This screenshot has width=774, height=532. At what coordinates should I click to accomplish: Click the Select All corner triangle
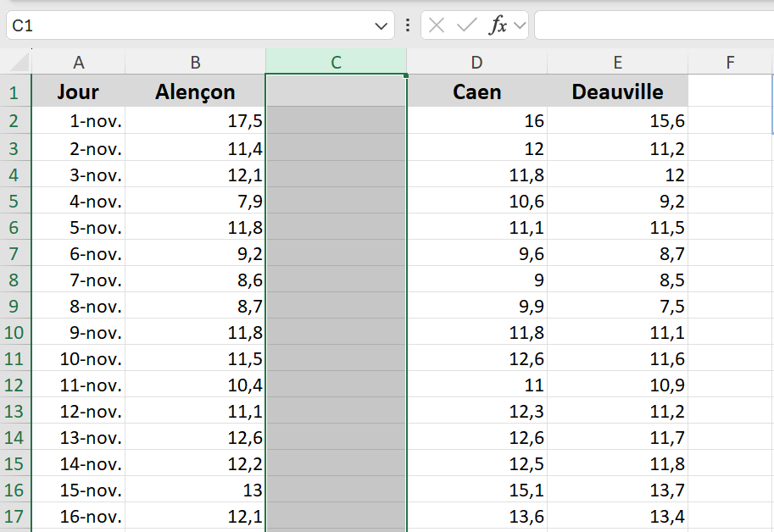coord(16,62)
